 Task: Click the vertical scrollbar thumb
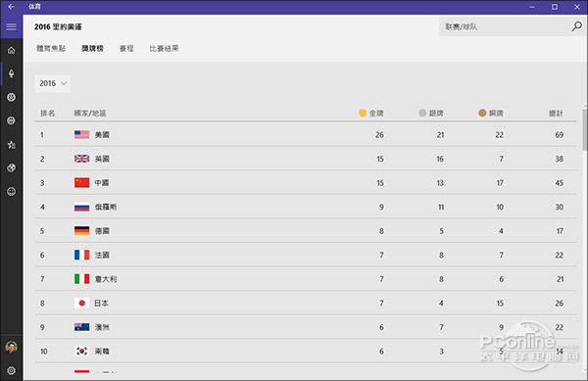585,129
